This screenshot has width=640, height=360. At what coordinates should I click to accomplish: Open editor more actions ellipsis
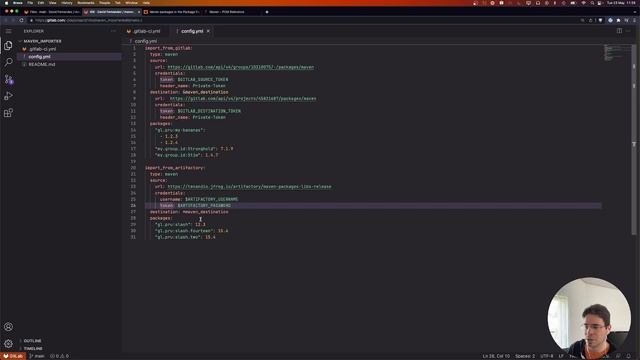coord(628,31)
